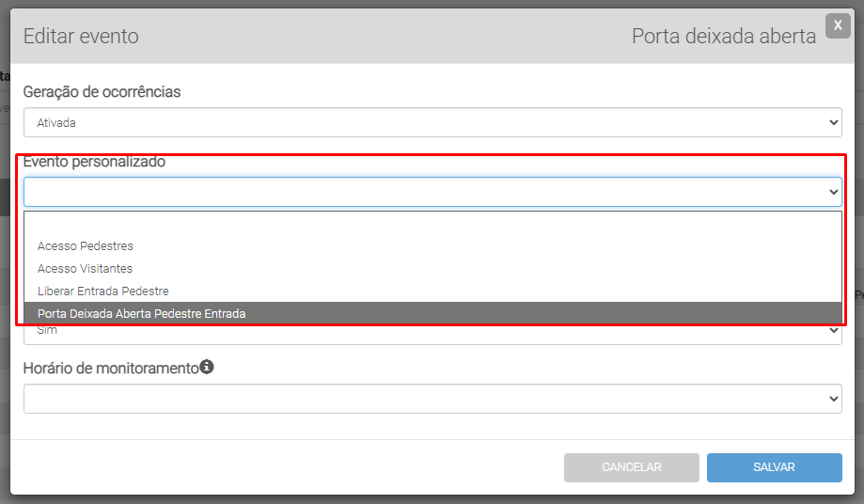Click the Editar evento dialog title
The height and width of the screenshot is (504, 864).
[81, 37]
